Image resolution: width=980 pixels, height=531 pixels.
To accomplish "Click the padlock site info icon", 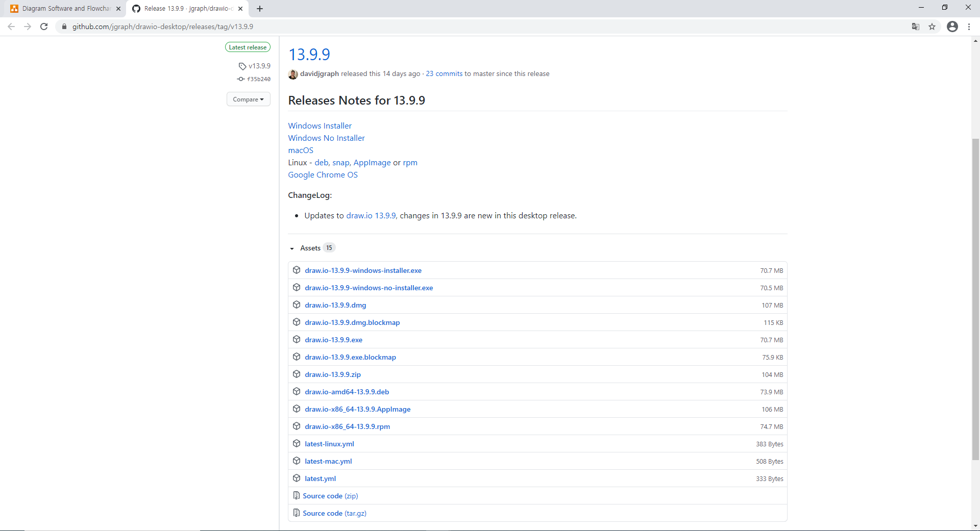I will click(x=64, y=27).
